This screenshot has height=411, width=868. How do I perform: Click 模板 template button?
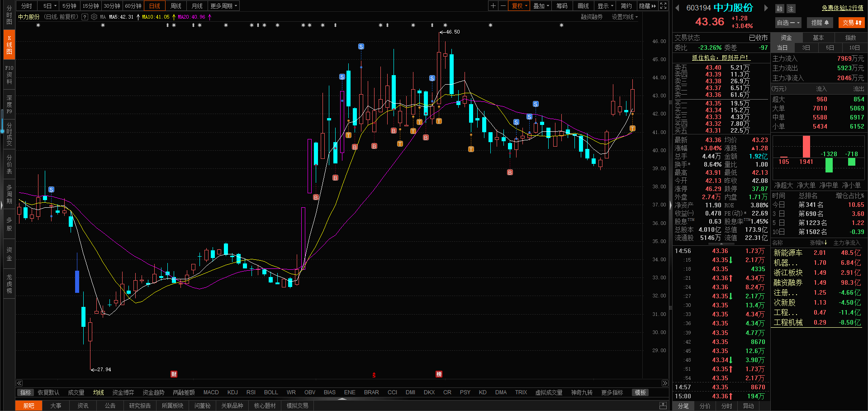(x=640, y=392)
